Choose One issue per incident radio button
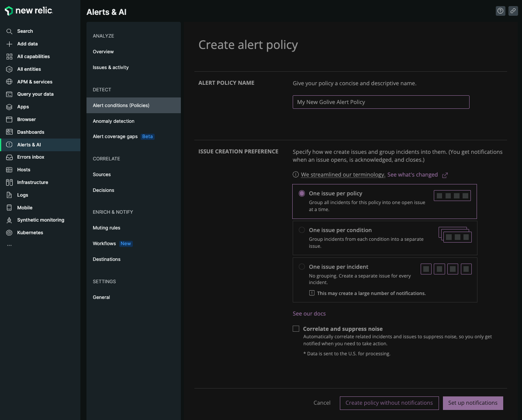 pos(302,267)
